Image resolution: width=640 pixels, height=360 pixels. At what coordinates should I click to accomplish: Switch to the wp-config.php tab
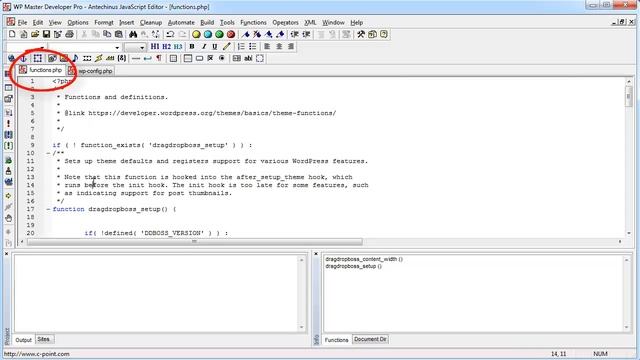point(91,71)
